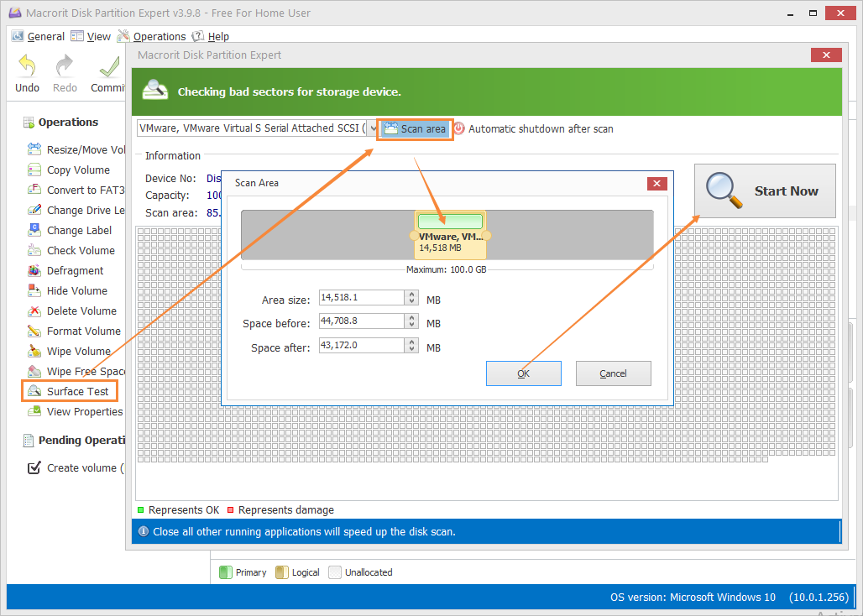
Task: Click the OS version status bar text
Action: [693, 597]
